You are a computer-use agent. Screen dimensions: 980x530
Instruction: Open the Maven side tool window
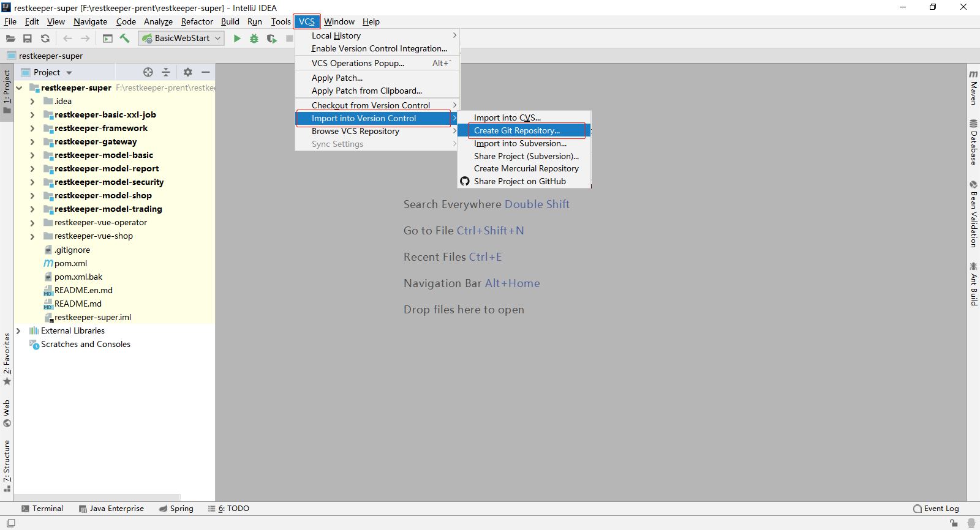click(973, 88)
